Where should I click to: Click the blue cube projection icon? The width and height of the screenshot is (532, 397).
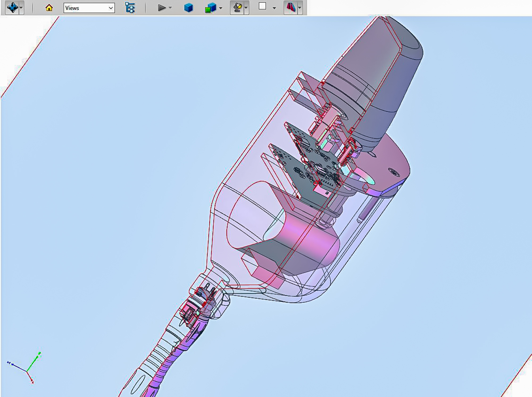[188, 8]
